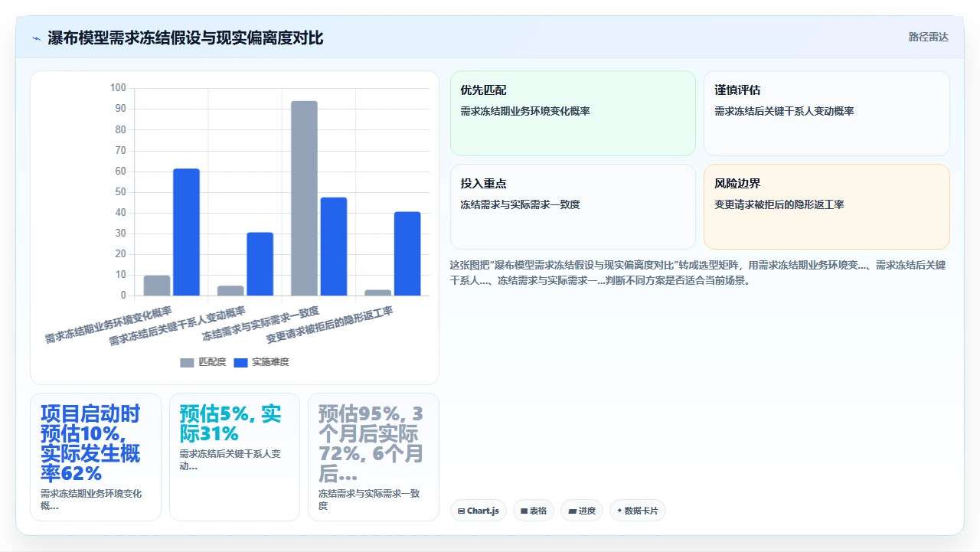The width and height of the screenshot is (980, 552).
Task: Click the tallest gray bar for 冻结需求与实际需求一致度
Action: pos(304,198)
